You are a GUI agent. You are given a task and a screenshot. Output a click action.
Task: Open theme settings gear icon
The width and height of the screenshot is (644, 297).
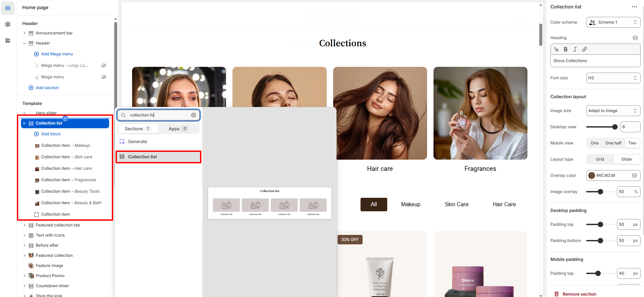pos(8,24)
